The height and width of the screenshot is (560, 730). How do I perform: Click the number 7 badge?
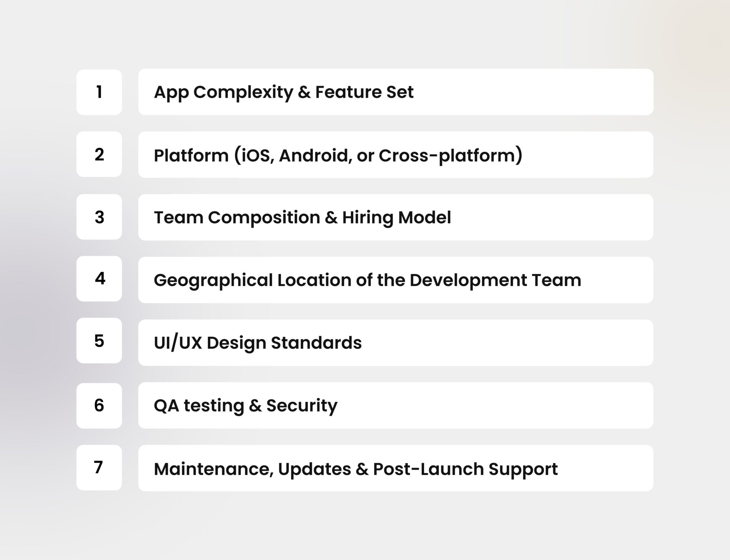click(99, 468)
